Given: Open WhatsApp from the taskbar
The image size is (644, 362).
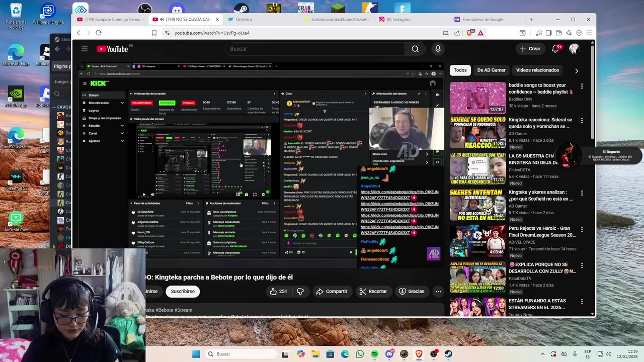Looking at the screenshot, I should (360, 354).
